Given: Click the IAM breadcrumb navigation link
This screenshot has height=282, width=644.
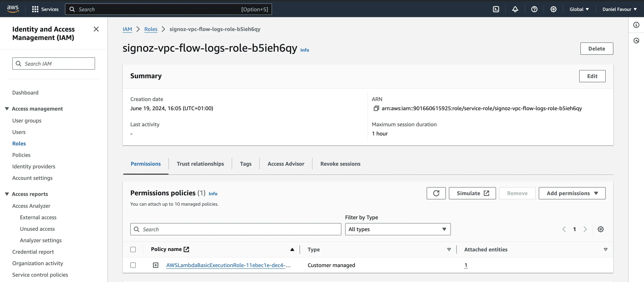Looking at the screenshot, I should pyautogui.click(x=127, y=29).
